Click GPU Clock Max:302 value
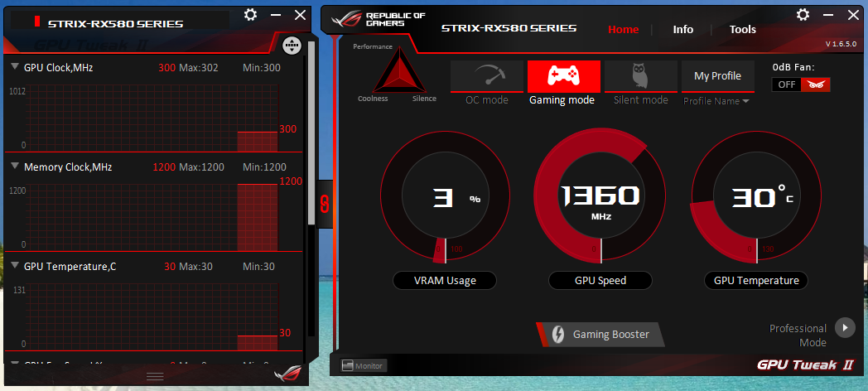Screen dimensions: 868x391 (198, 68)
